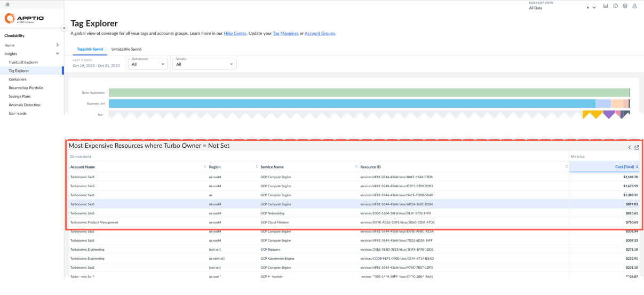Click resource ID ending 34CF-7D88-5D40
The image size is (644, 295).
tap(396, 195)
